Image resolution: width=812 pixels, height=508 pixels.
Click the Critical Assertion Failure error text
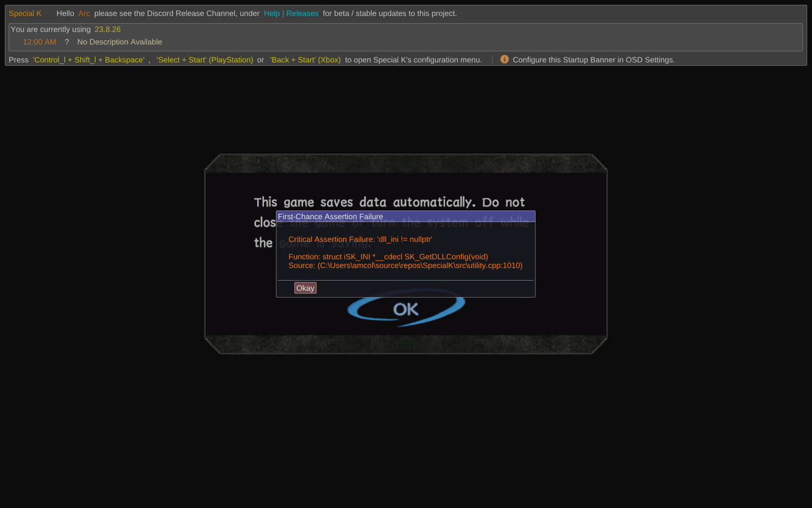click(x=360, y=239)
